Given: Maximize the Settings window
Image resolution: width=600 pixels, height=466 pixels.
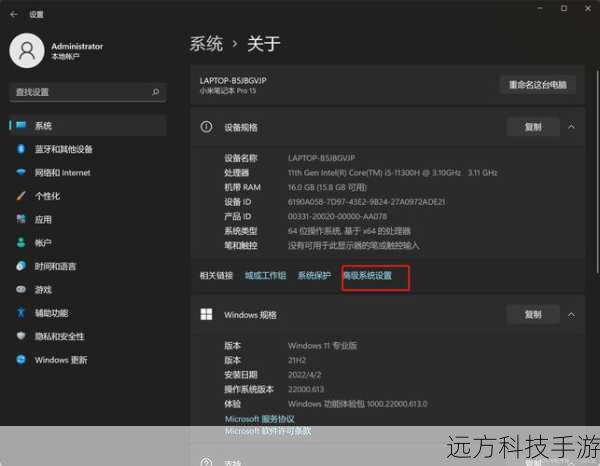Looking at the screenshot, I should pos(564,8).
